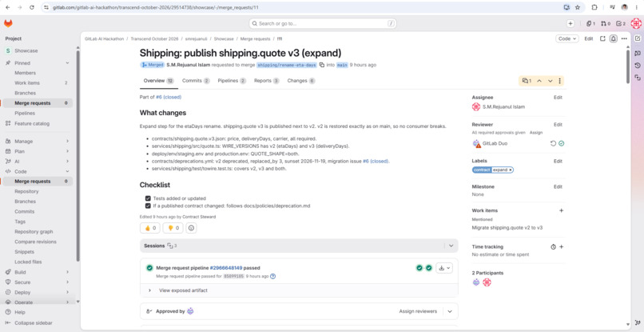Viewport: 644px width, 332px height.
Task: Toggle the Tests added or updated checkbox
Action: coord(148,198)
